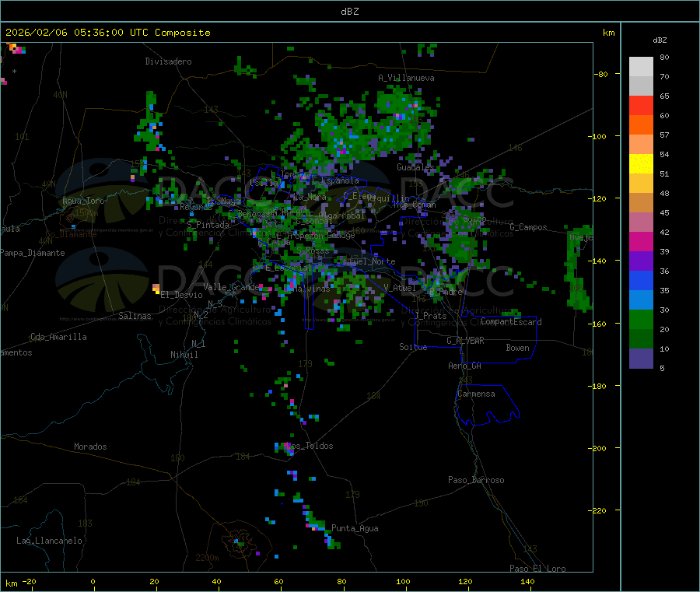
Task: Click the Aero_GA label
Action: tap(465, 366)
